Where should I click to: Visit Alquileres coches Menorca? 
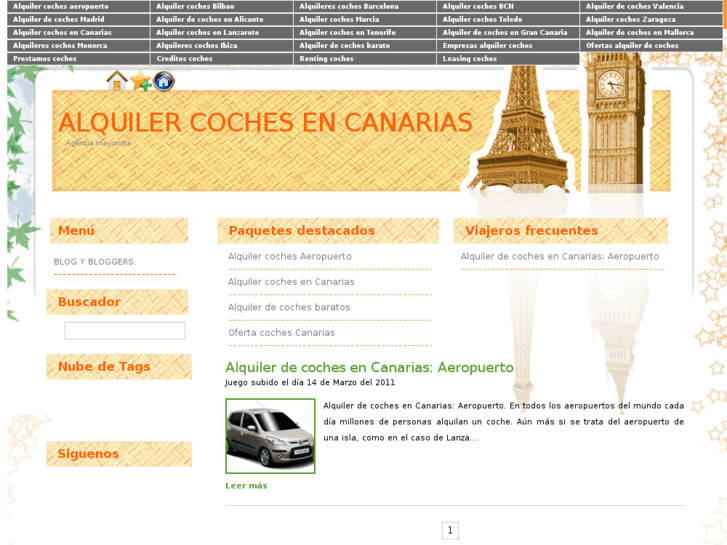click(60, 45)
